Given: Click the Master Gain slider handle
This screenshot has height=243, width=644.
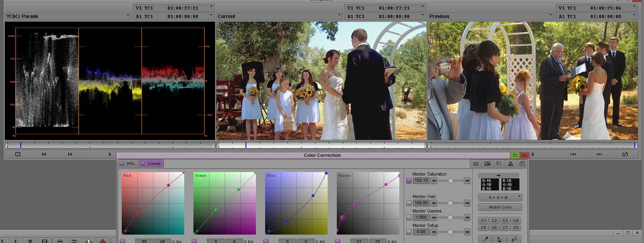Looking at the screenshot, I should point(450,203).
